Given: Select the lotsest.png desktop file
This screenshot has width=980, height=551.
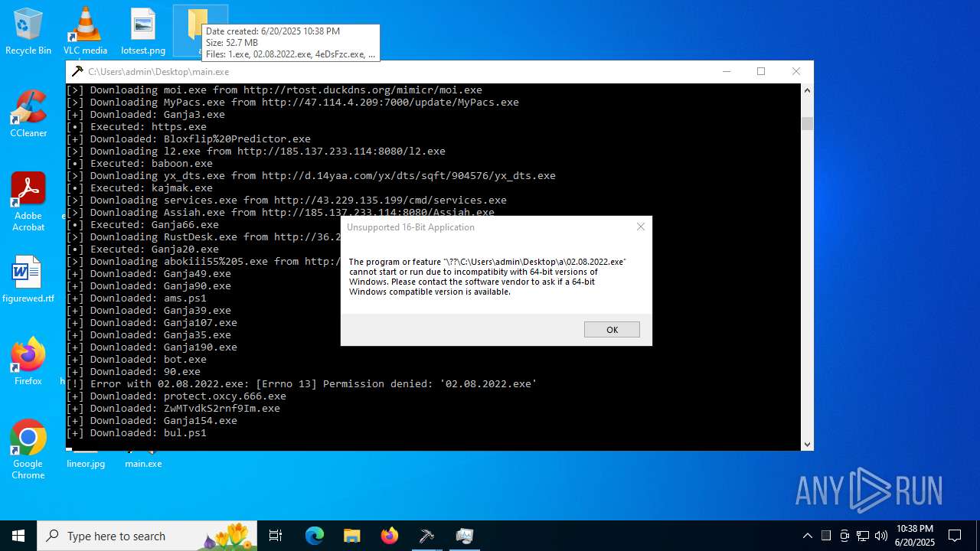Looking at the screenshot, I should pos(143,31).
